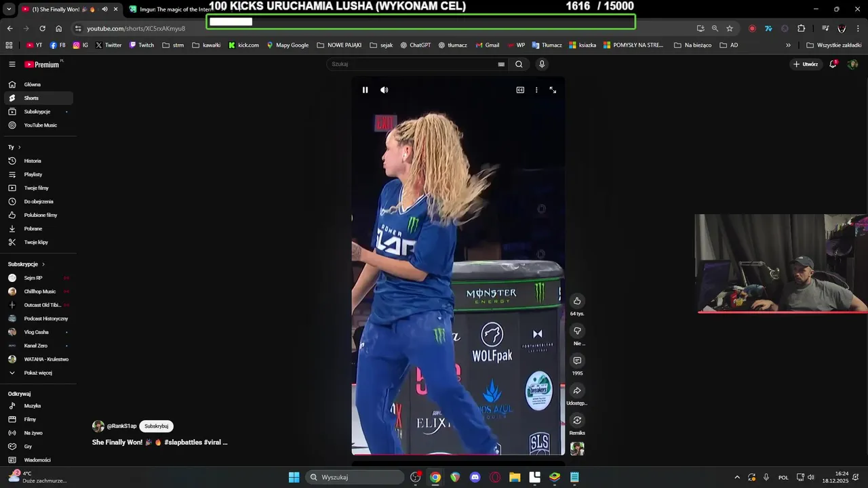Show hidden system tray icons

(x=737, y=477)
